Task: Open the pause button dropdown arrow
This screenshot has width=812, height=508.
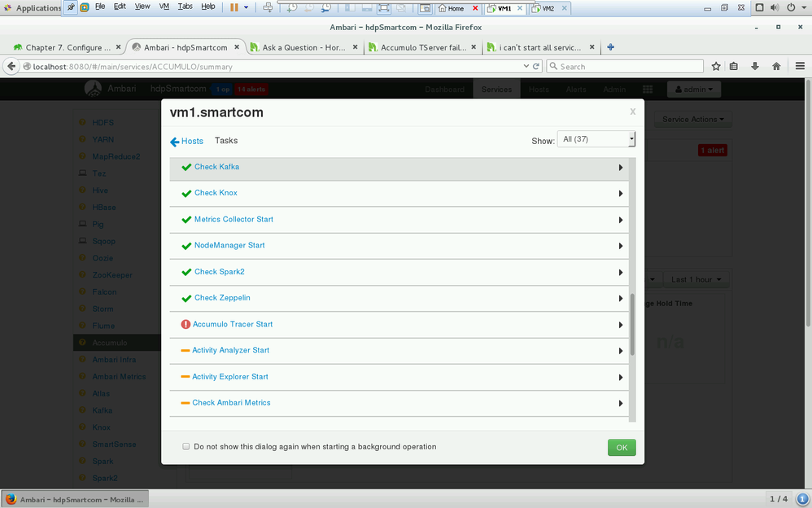Action: coord(246,8)
